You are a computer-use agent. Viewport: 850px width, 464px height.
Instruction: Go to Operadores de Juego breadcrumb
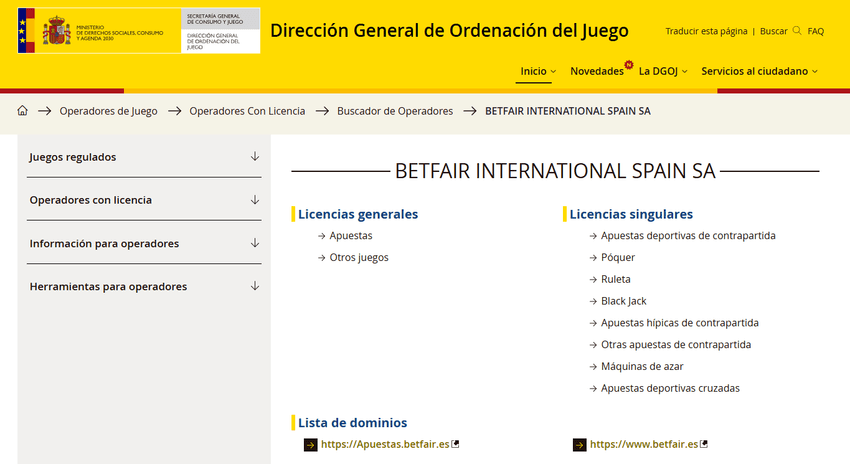pos(108,111)
